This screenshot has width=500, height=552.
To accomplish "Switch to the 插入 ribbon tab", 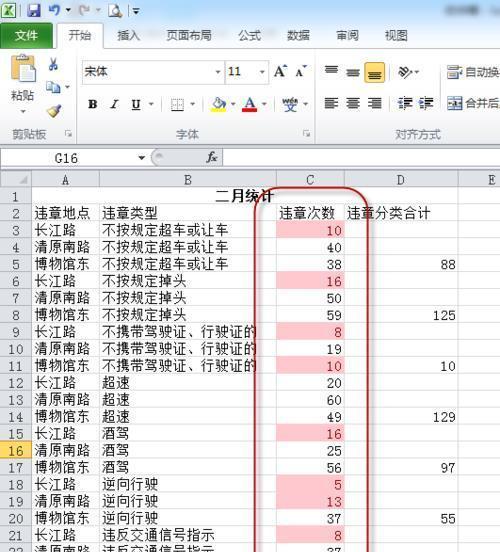I will [x=129, y=35].
